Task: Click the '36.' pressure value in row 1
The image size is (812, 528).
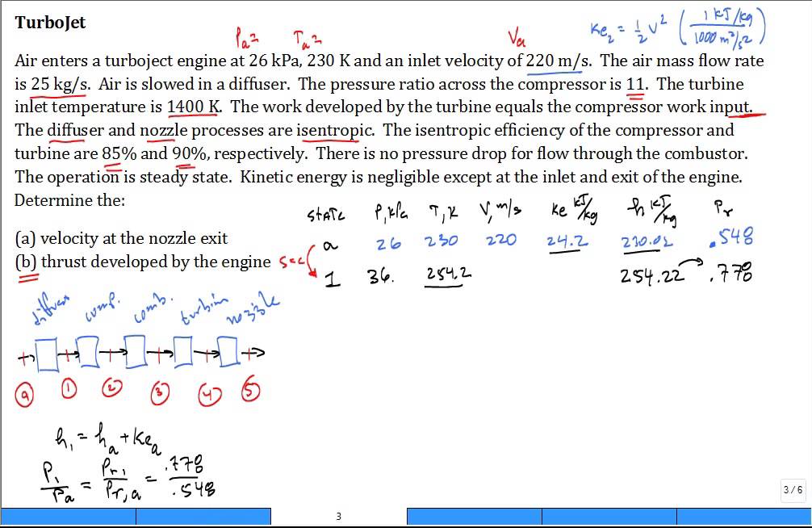Action: (x=381, y=276)
